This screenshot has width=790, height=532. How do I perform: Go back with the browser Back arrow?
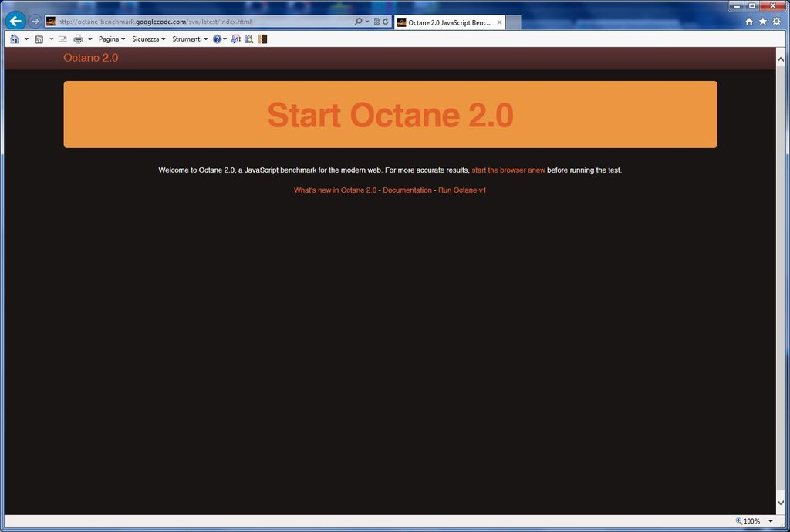point(15,21)
